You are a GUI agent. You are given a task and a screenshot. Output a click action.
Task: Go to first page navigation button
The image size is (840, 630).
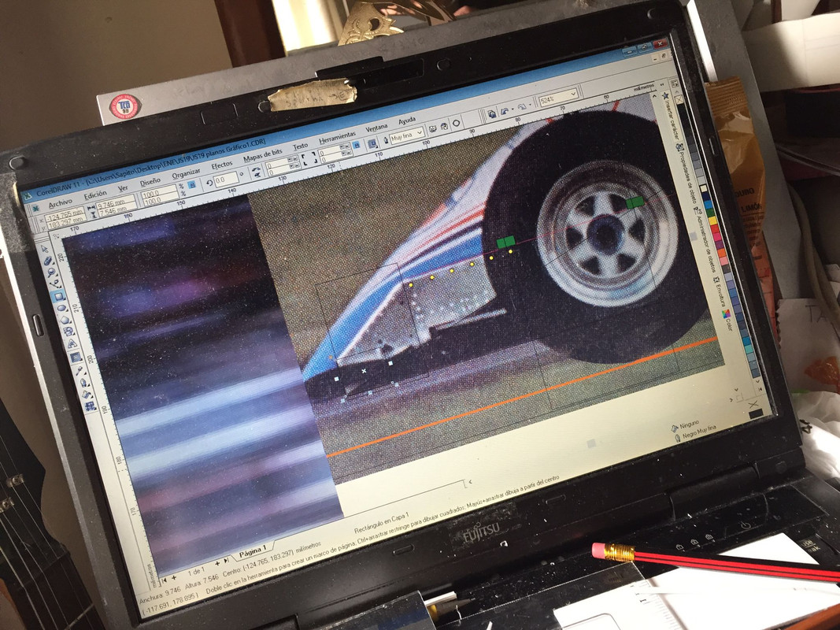point(164,580)
